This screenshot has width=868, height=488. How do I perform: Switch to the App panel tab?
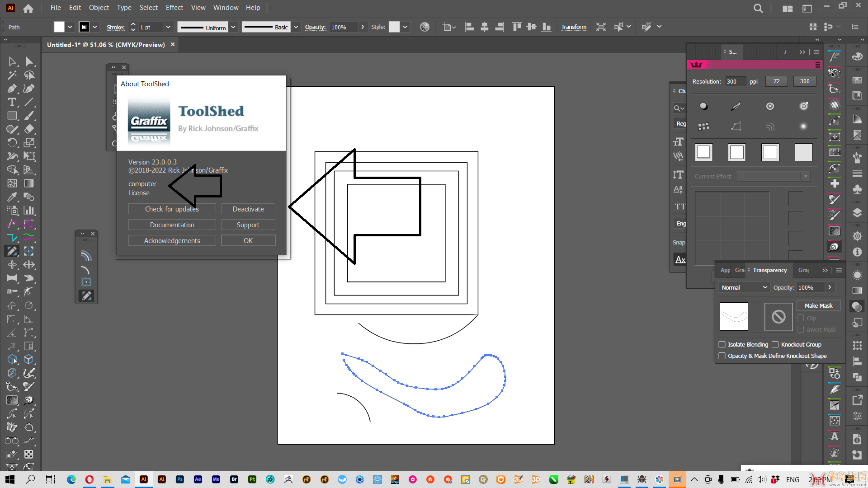click(x=725, y=270)
